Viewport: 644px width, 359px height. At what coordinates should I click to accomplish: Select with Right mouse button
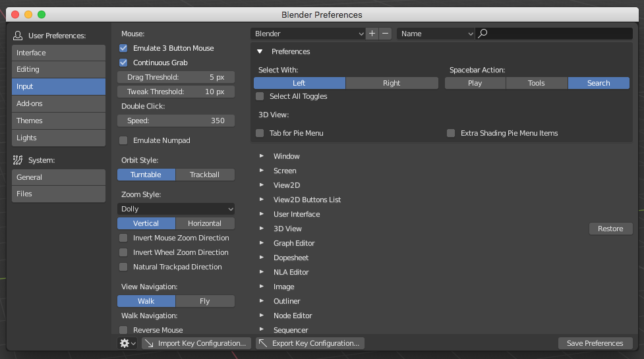pyautogui.click(x=392, y=83)
